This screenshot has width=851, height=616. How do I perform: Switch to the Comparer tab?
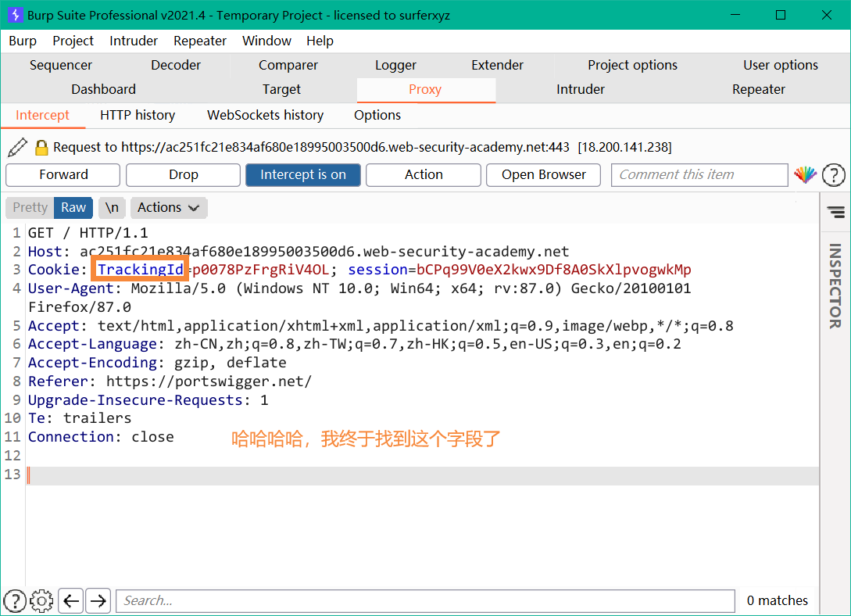click(x=288, y=65)
